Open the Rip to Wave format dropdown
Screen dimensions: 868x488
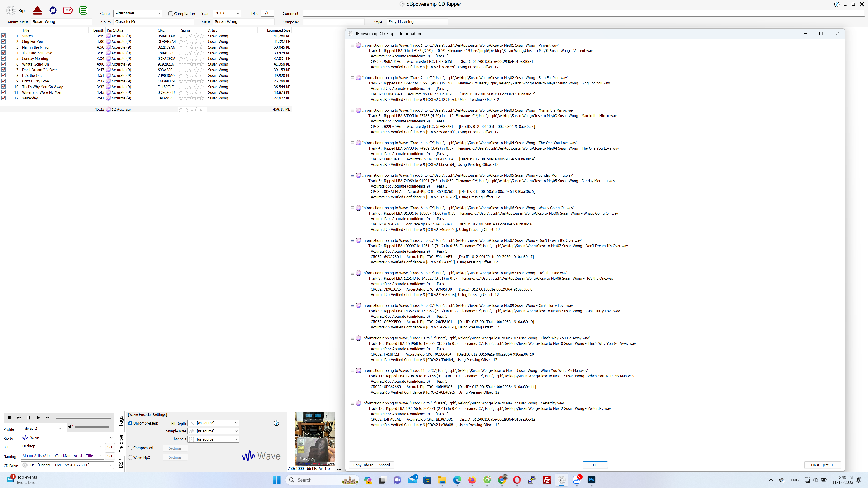tap(67, 438)
